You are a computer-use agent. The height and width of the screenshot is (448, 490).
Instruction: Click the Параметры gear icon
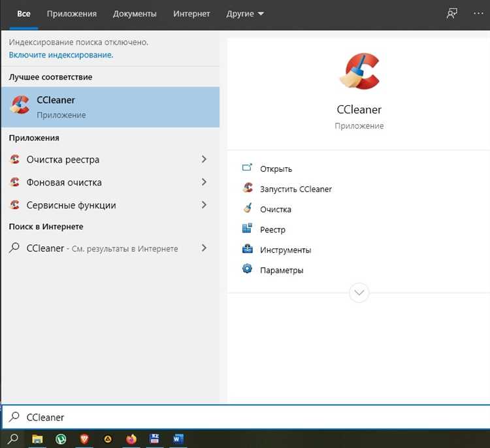click(247, 268)
